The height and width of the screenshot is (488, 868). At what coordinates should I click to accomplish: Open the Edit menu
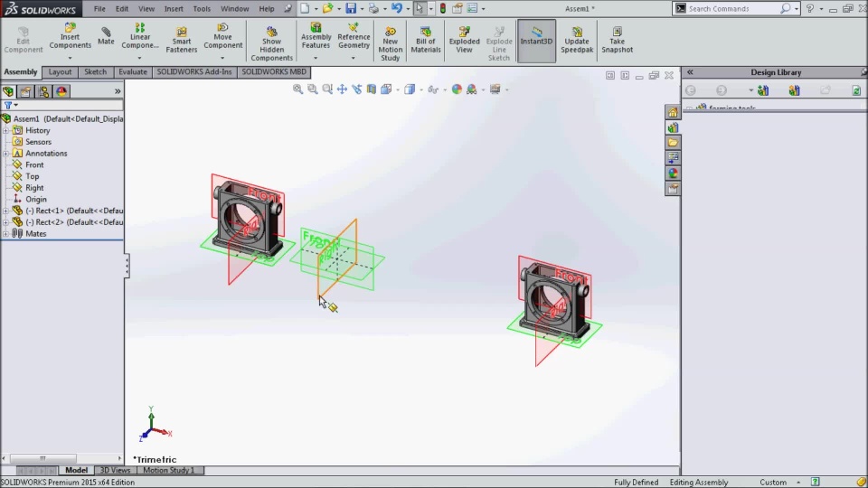(x=122, y=9)
